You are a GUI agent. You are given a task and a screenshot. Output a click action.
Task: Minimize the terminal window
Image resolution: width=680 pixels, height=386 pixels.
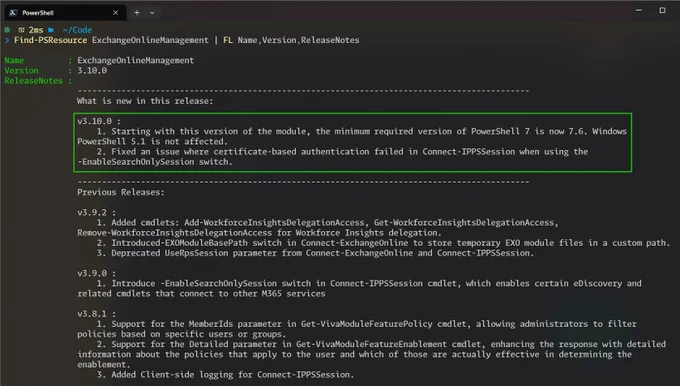pos(638,10)
